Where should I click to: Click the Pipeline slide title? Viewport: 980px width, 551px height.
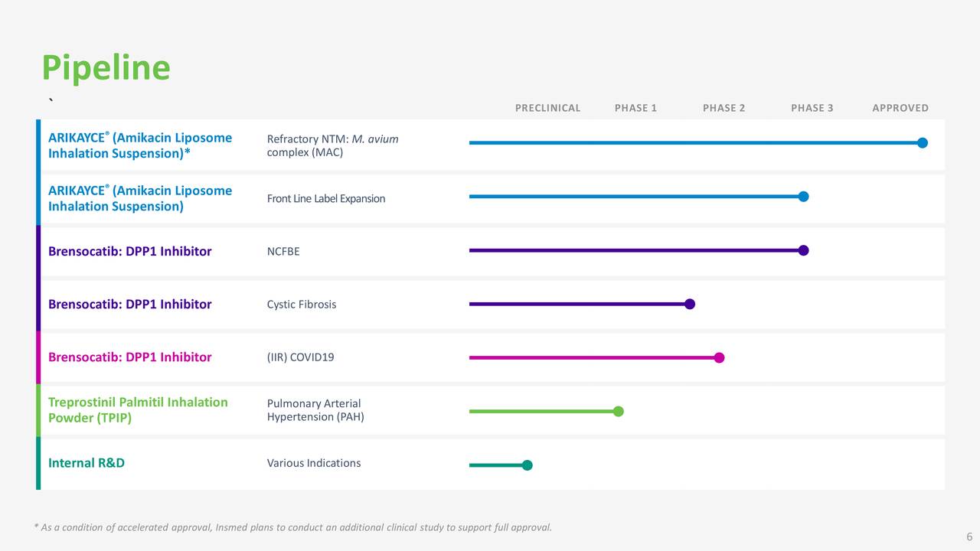106,69
